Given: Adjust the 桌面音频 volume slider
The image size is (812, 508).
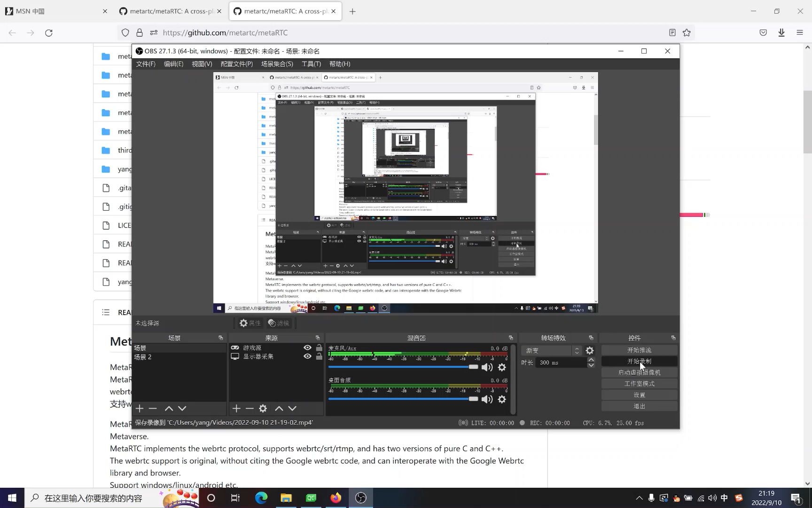Looking at the screenshot, I should click(403, 399).
